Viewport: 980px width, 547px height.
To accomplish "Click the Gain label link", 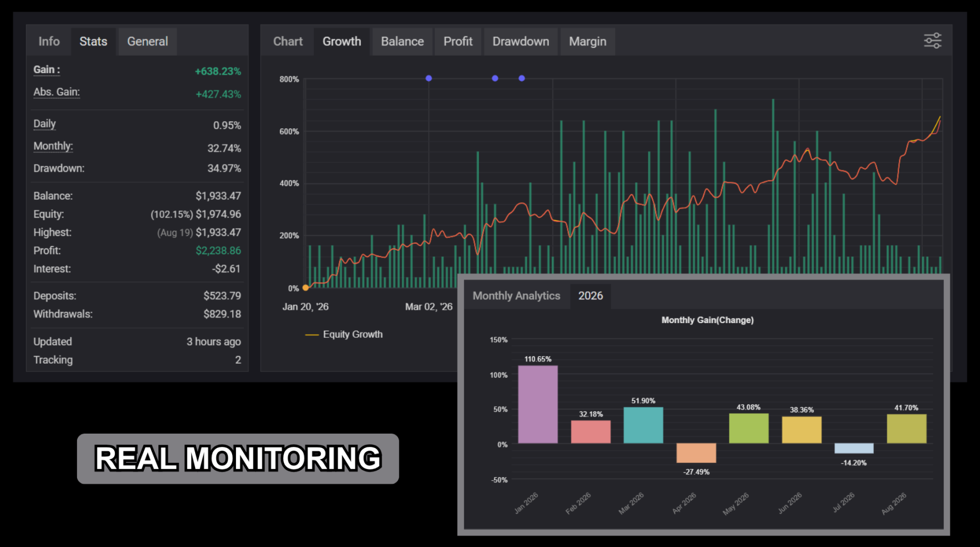I will point(47,70).
